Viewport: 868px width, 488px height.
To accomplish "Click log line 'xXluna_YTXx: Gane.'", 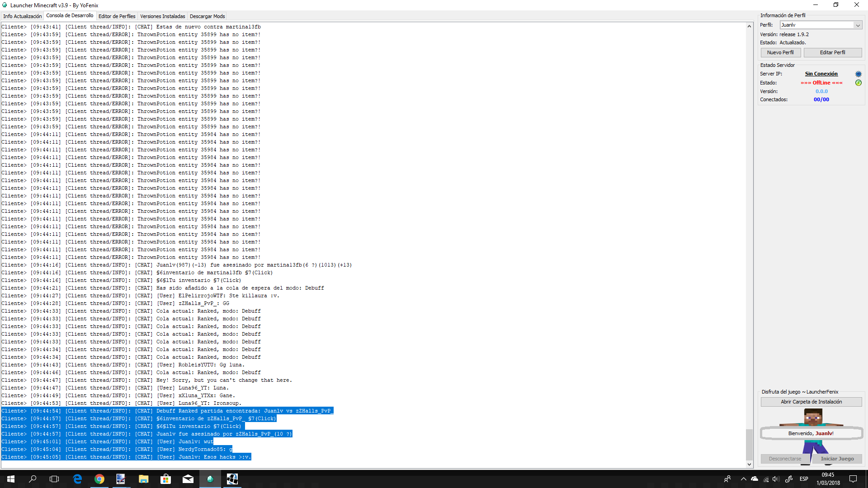I will click(118, 396).
